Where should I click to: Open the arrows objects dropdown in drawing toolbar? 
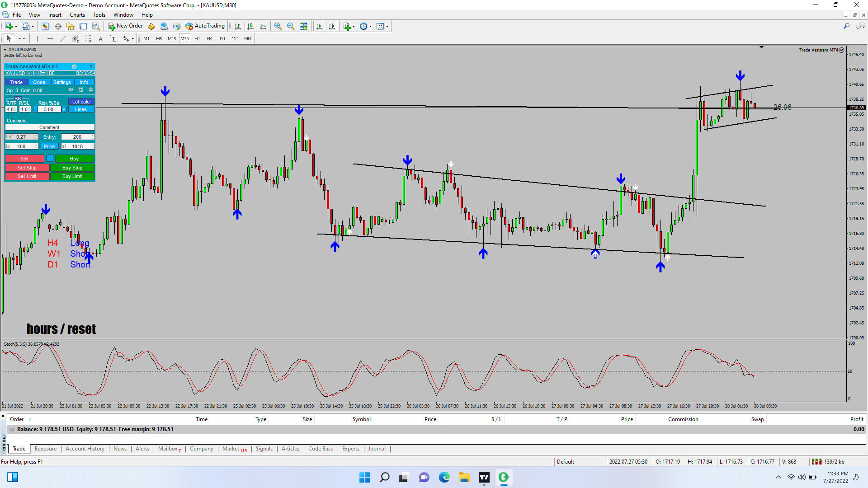(132, 39)
